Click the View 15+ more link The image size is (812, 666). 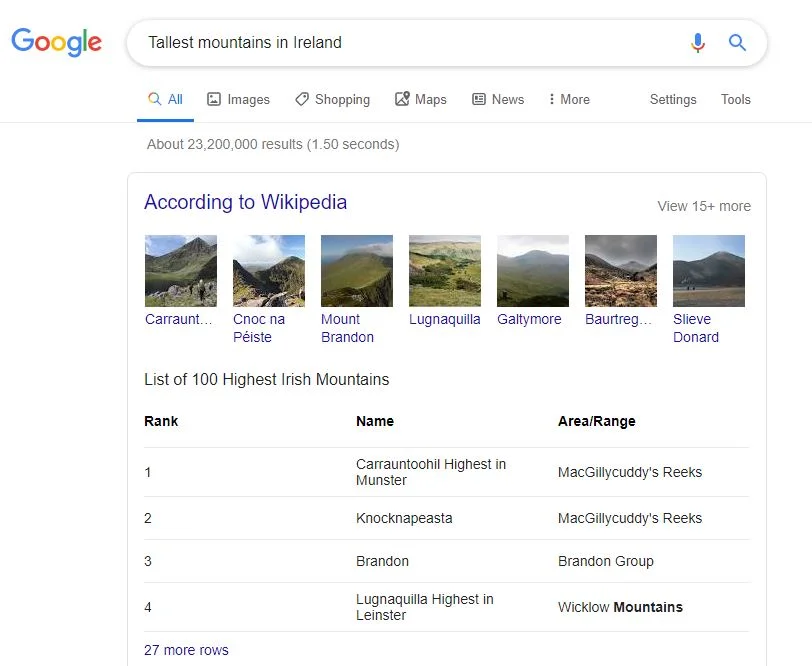(x=703, y=206)
